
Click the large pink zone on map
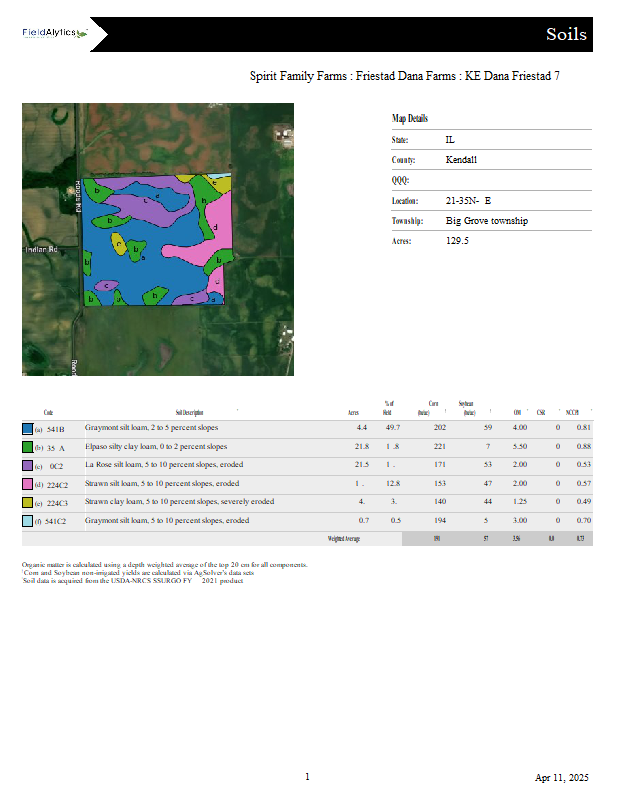pos(195,247)
